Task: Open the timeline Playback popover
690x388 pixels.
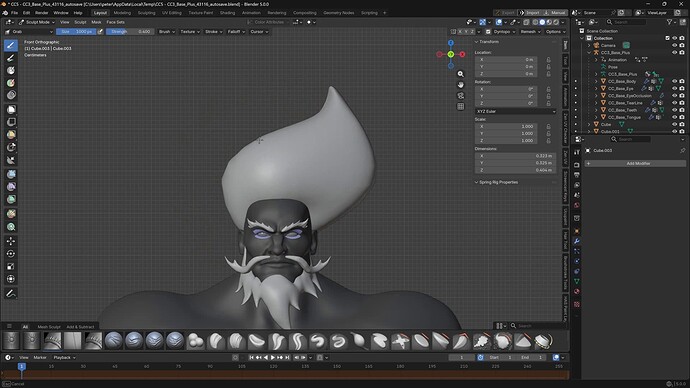Action: [64, 358]
